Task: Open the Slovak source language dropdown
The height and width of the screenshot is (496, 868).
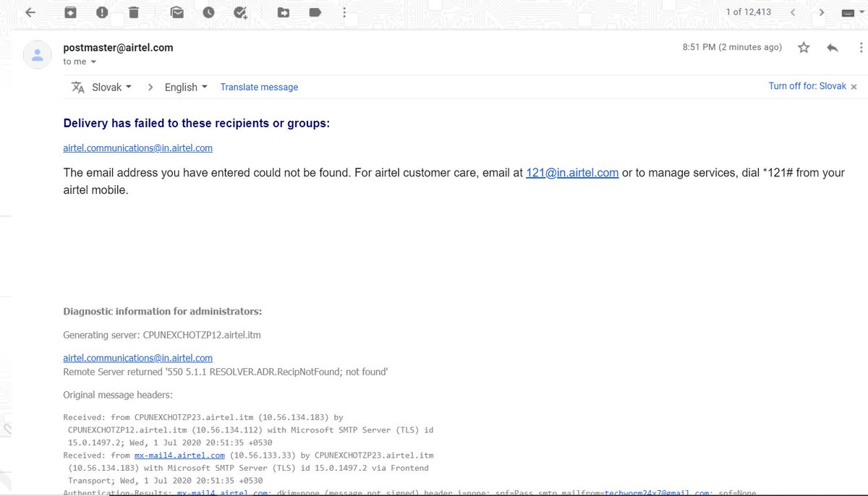Action: pyautogui.click(x=112, y=87)
